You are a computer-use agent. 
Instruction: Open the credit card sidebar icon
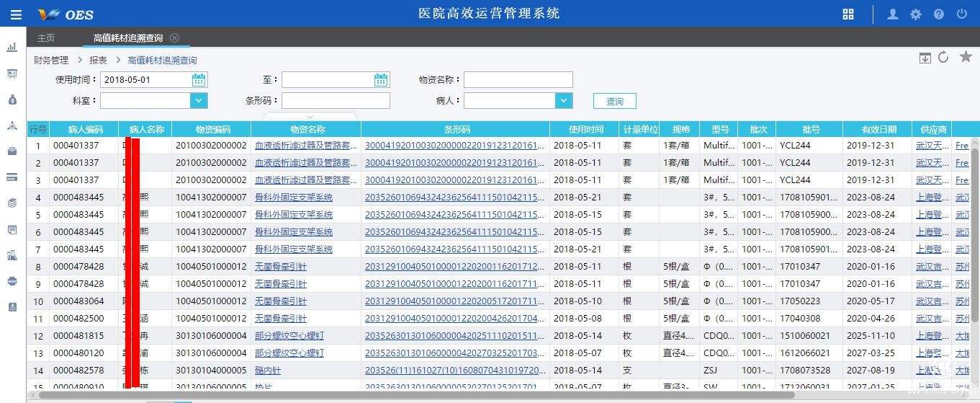coord(12,177)
